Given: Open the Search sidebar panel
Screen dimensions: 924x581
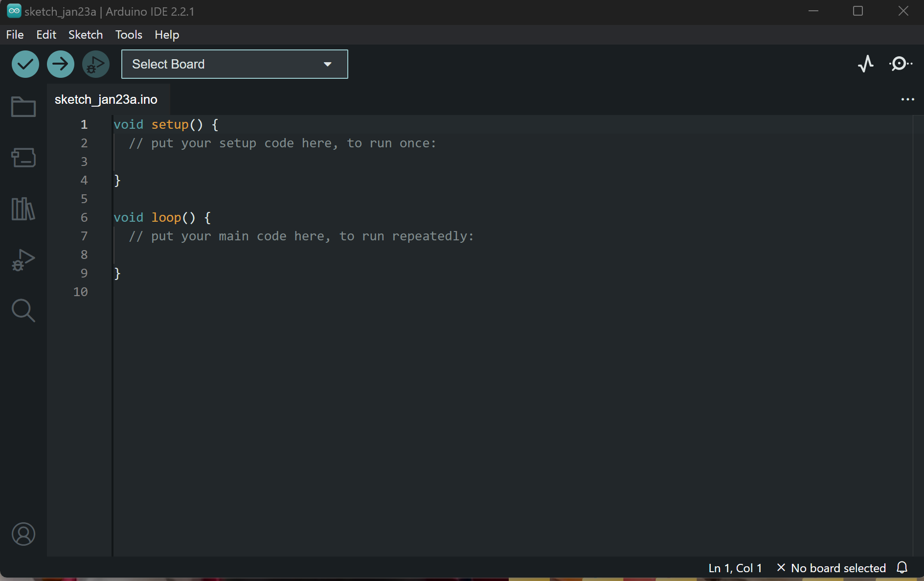Looking at the screenshot, I should tap(23, 311).
